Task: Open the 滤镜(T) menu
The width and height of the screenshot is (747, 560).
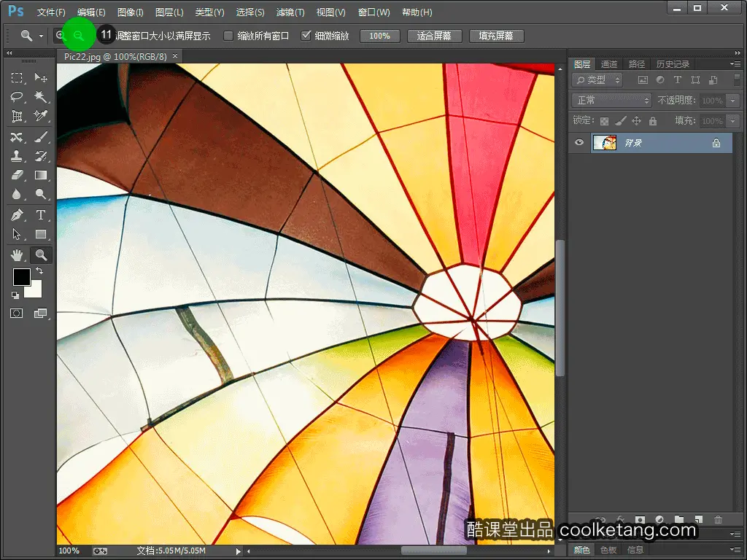Action: (x=290, y=12)
